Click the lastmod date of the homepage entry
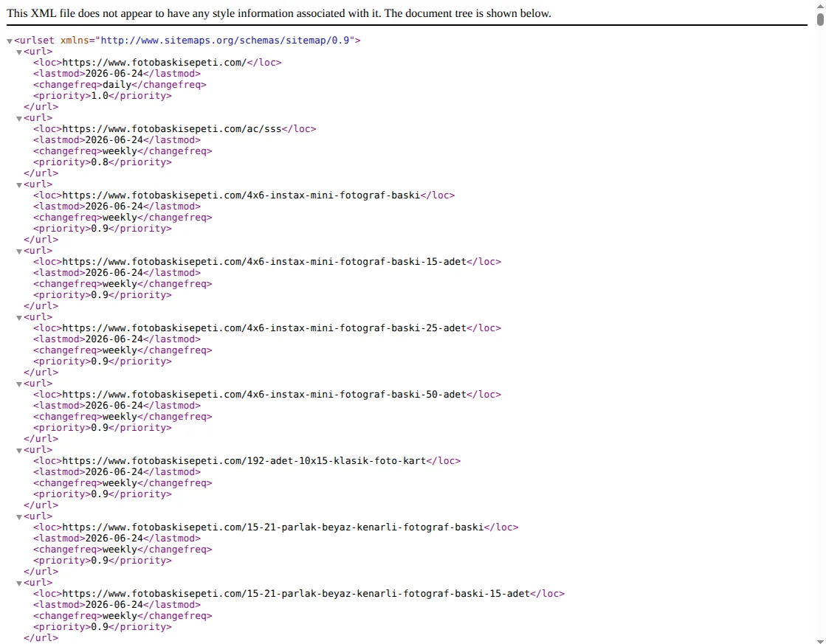Screen dimensions: 826x644 (x=114, y=73)
